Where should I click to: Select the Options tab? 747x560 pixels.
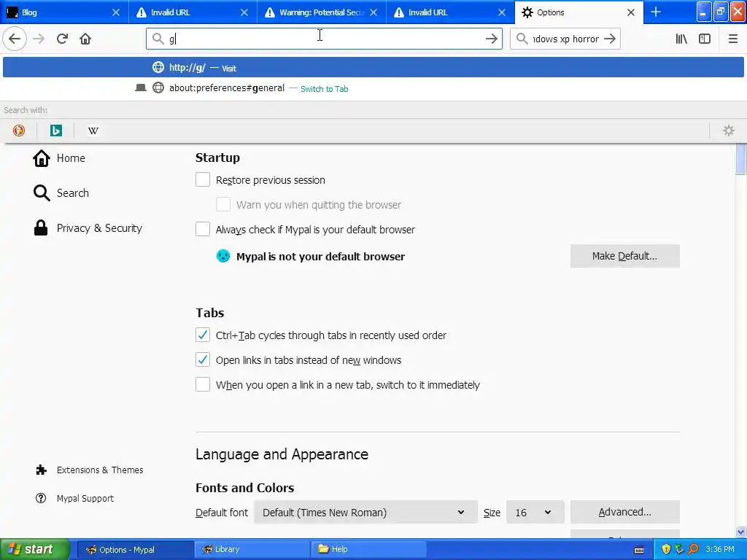tap(578, 12)
